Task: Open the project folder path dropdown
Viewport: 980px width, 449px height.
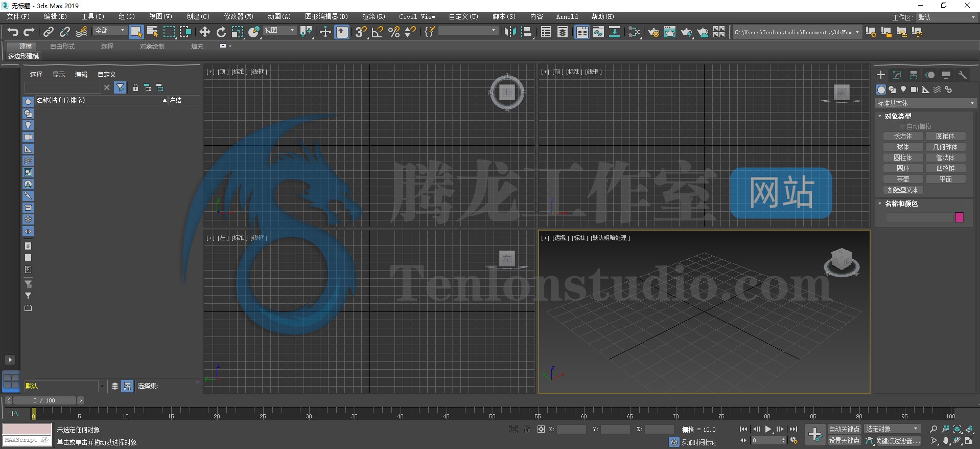Action: click(797, 32)
